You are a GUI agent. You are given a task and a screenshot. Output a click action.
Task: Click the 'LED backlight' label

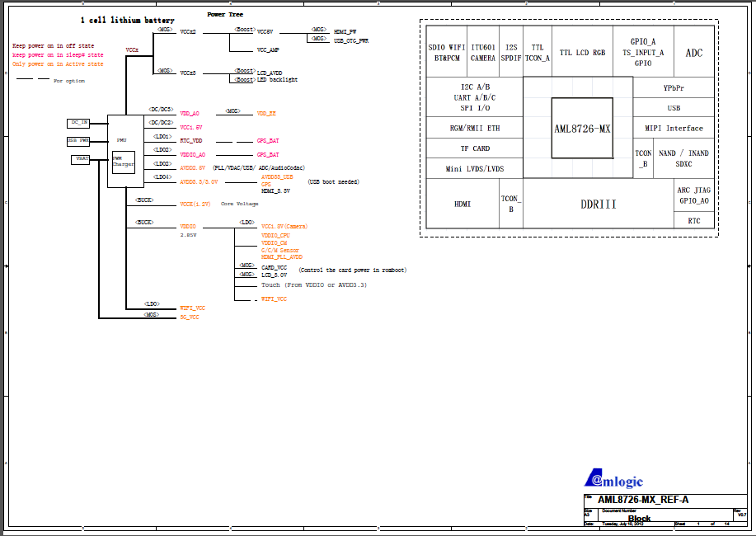(277, 80)
